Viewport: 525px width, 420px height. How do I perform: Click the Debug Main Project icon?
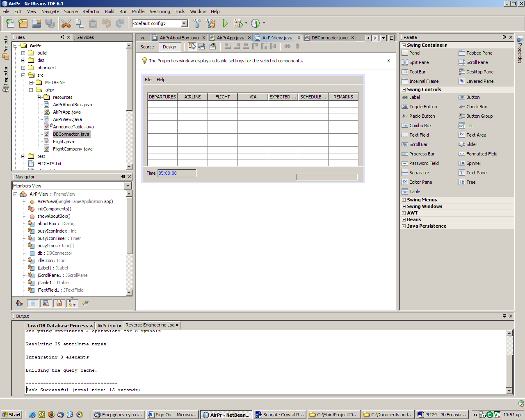click(238, 23)
